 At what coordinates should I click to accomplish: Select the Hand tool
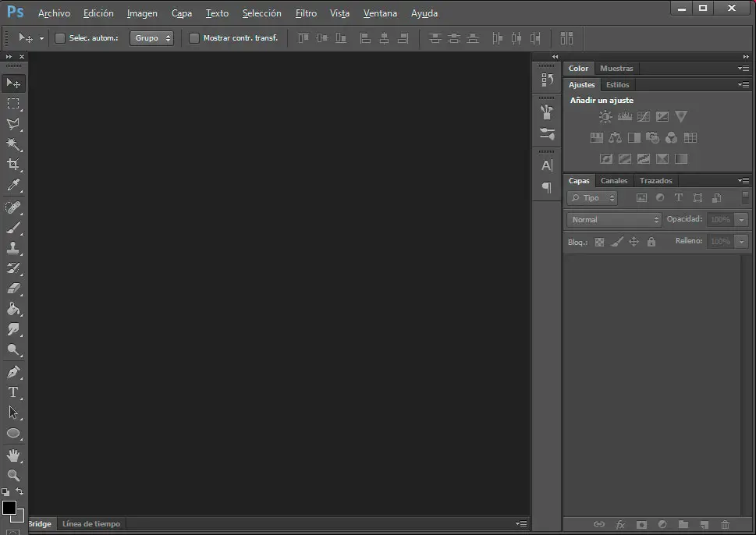[13, 455]
